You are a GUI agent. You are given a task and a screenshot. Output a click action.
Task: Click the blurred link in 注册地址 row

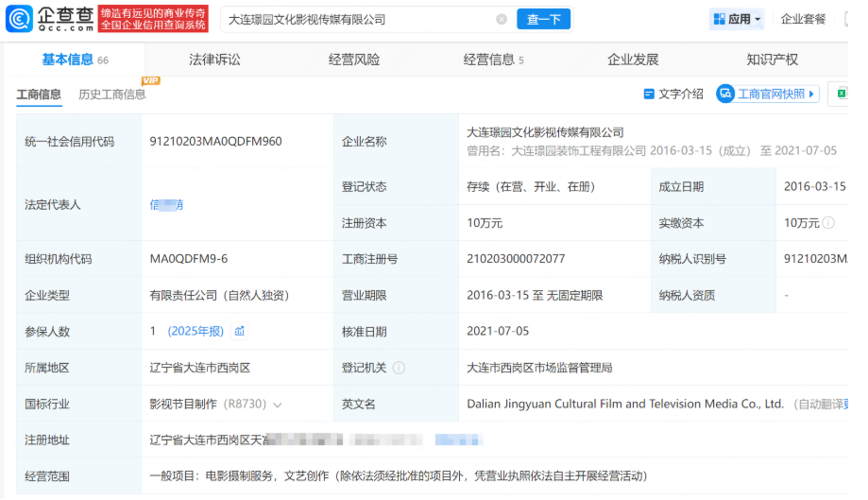click(x=459, y=440)
